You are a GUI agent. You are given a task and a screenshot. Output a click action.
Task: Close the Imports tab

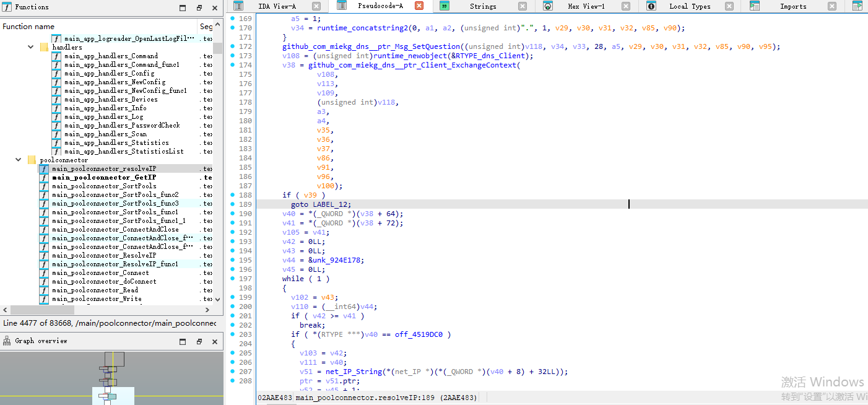832,6
